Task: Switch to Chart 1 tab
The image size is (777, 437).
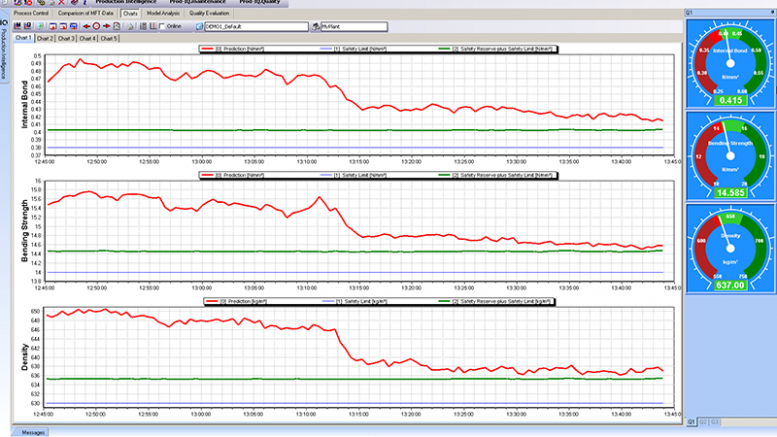Action: pos(23,38)
